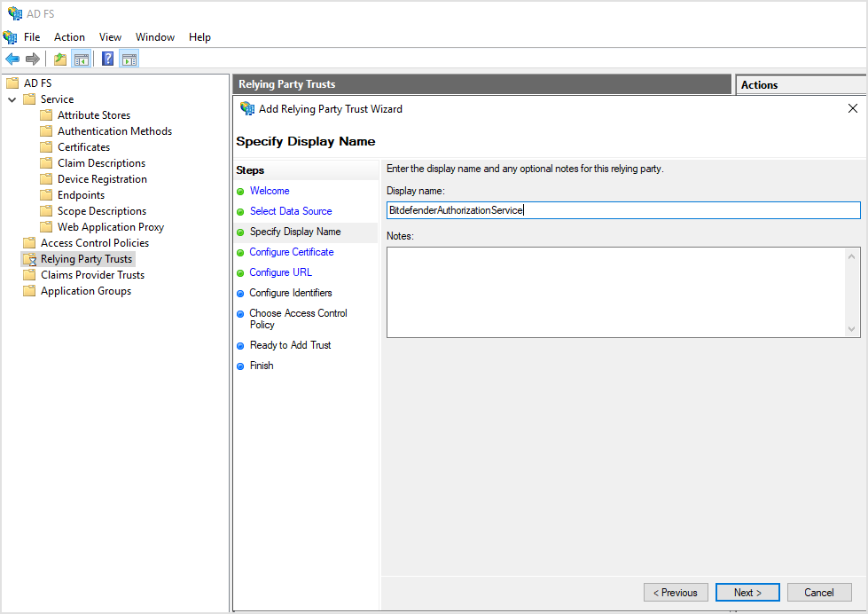Click the Cancel button
This screenshot has width=868, height=614.
(818, 592)
